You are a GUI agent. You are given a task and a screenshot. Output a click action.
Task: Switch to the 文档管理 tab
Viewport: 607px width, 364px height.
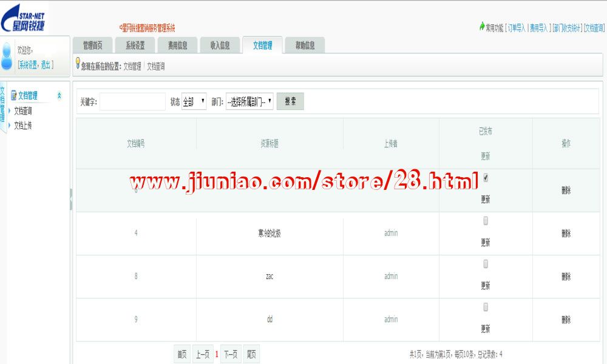(x=262, y=45)
